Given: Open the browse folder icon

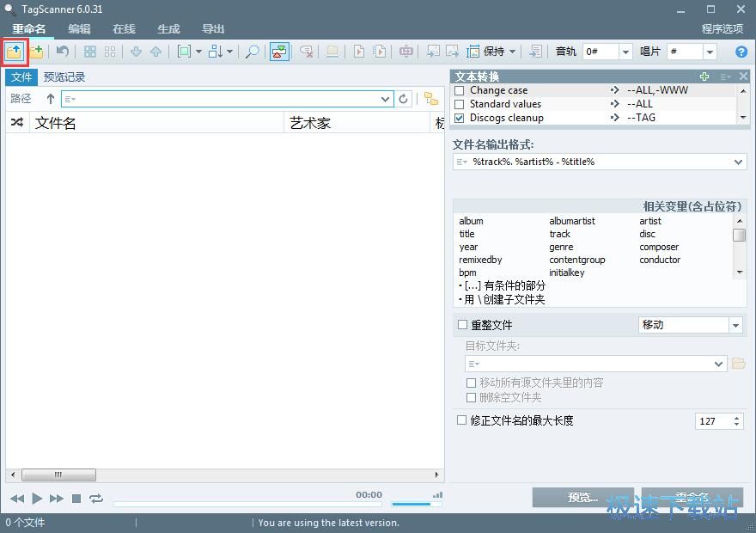Looking at the screenshot, I should tap(15, 52).
